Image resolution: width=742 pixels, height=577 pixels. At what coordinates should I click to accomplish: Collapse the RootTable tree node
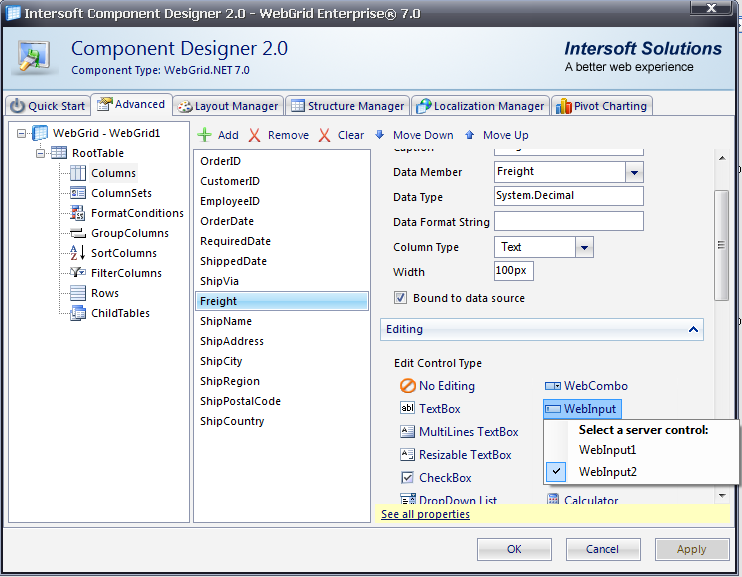pyautogui.click(x=41, y=153)
